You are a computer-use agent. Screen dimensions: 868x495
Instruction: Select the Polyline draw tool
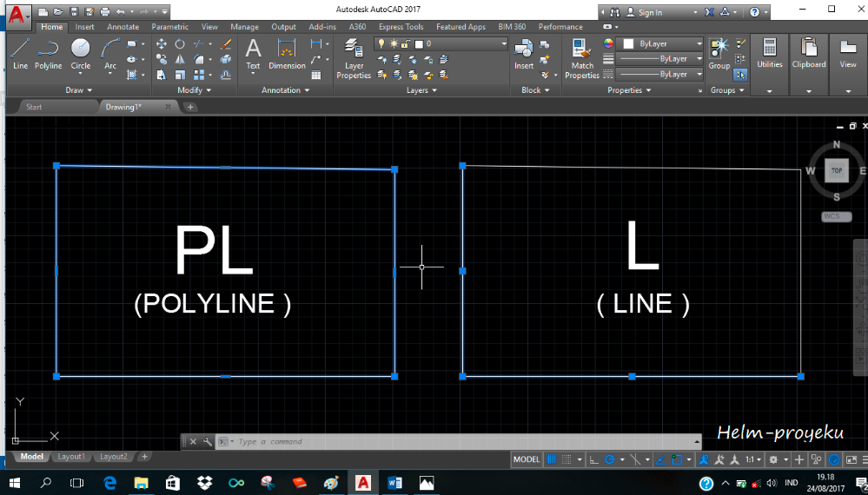coord(48,54)
